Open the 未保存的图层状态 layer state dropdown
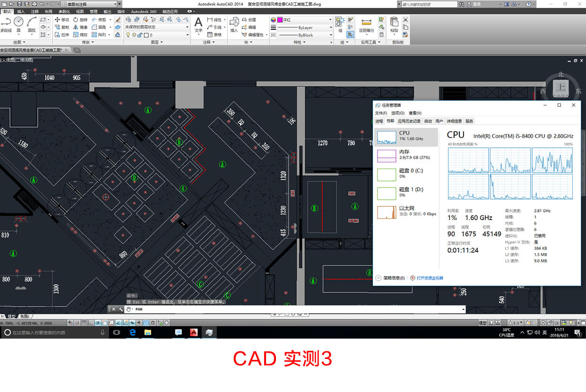Screen dimensions: 586x392 157,27
